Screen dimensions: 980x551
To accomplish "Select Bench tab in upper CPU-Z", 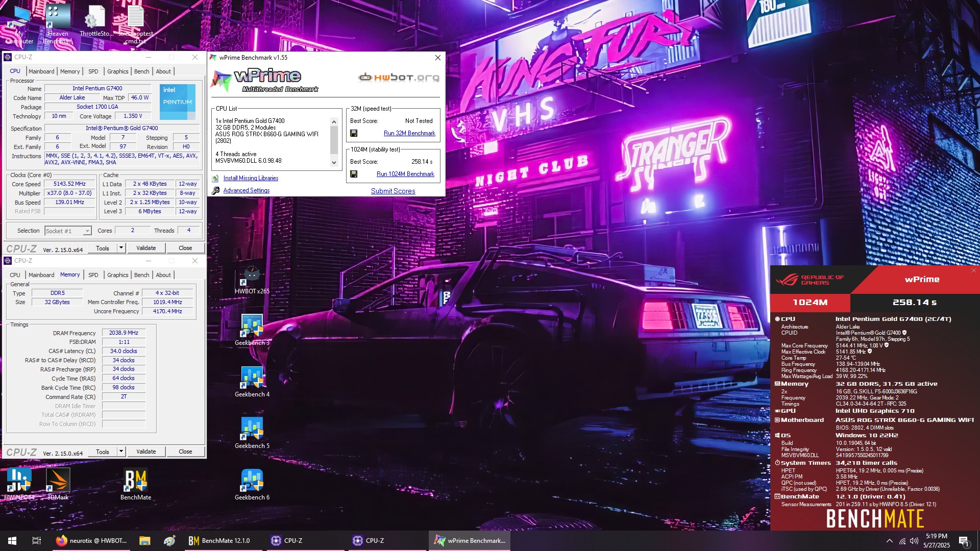I will (142, 71).
